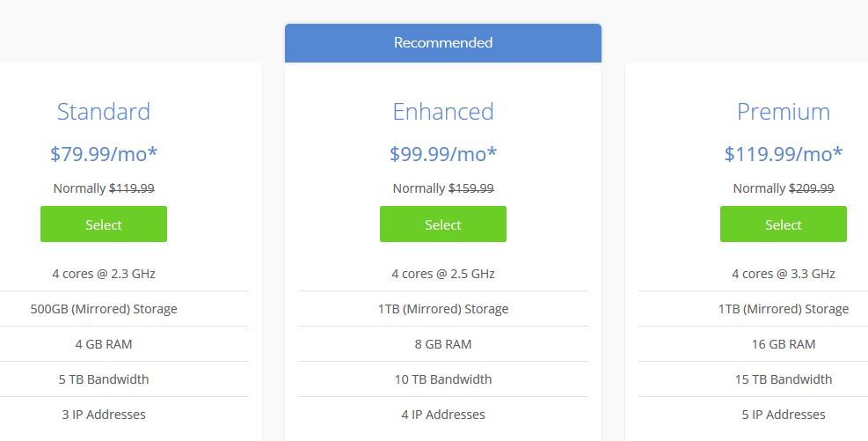This screenshot has height=441, width=868.
Task: Click the $99.99/mo price
Action: pyautogui.click(x=443, y=153)
